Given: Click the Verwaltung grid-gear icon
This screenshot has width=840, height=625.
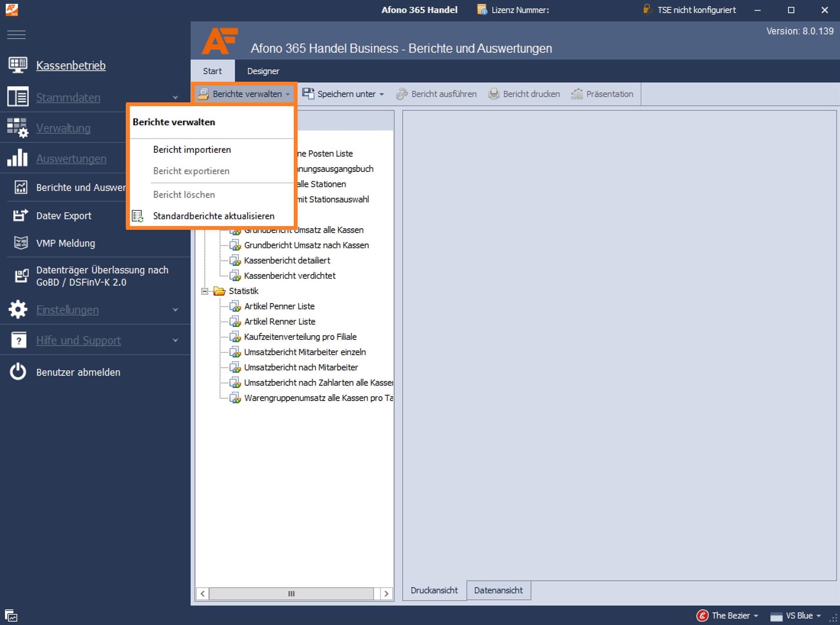Looking at the screenshot, I should coord(18,128).
